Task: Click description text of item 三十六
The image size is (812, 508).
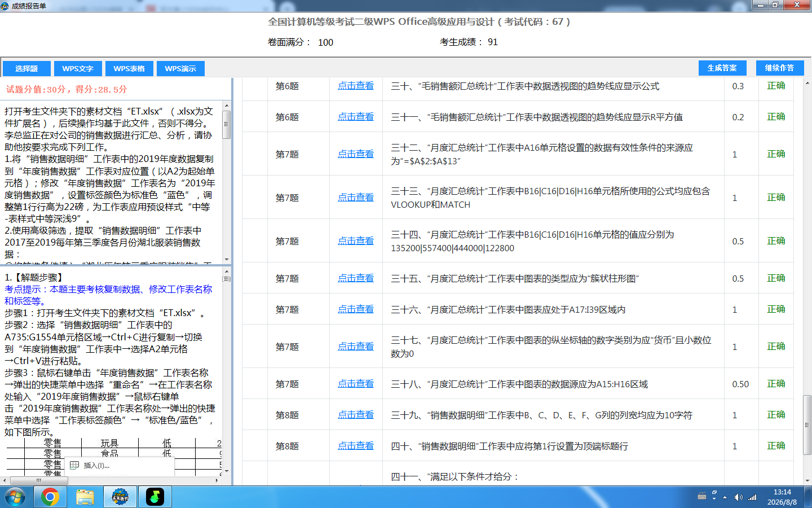Action: pyautogui.click(x=508, y=310)
